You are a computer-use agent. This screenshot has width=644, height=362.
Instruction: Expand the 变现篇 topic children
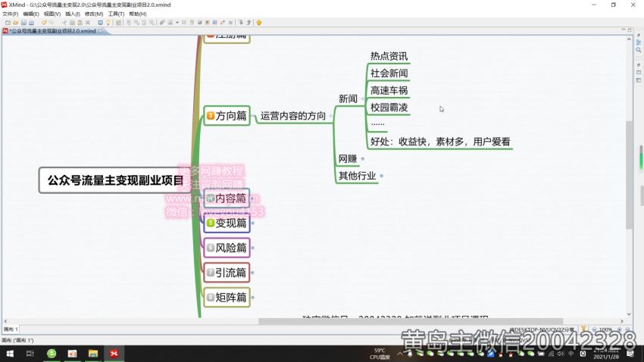click(x=253, y=223)
